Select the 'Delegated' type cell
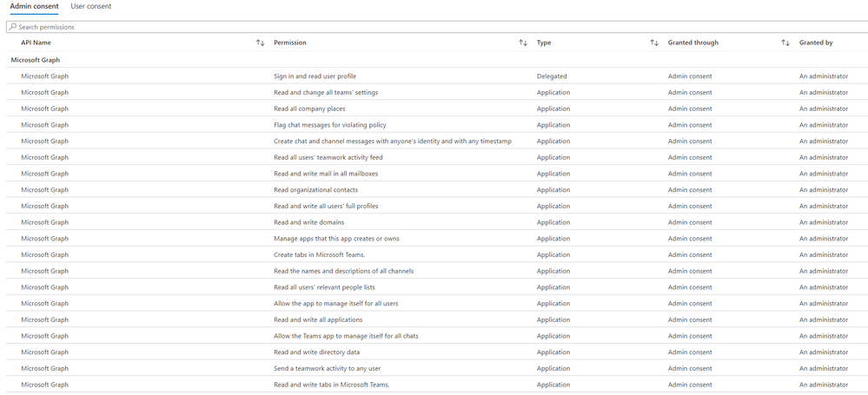The height and width of the screenshot is (395, 868). click(553, 76)
